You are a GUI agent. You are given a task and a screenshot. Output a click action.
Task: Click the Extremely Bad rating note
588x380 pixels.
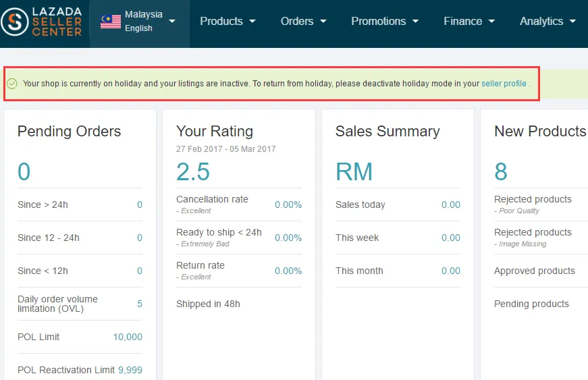pos(203,244)
